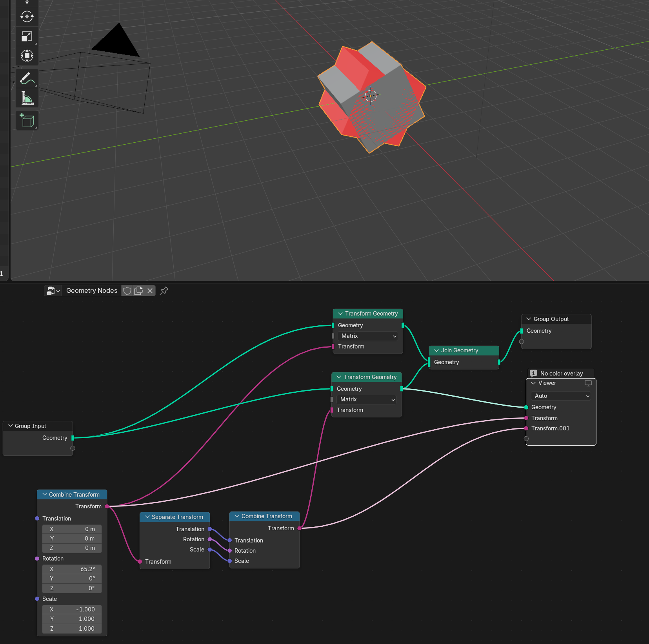Activate the Annotate pencil tool
Image resolution: width=649 pixels, height=644 pixels.
(27, 78)
